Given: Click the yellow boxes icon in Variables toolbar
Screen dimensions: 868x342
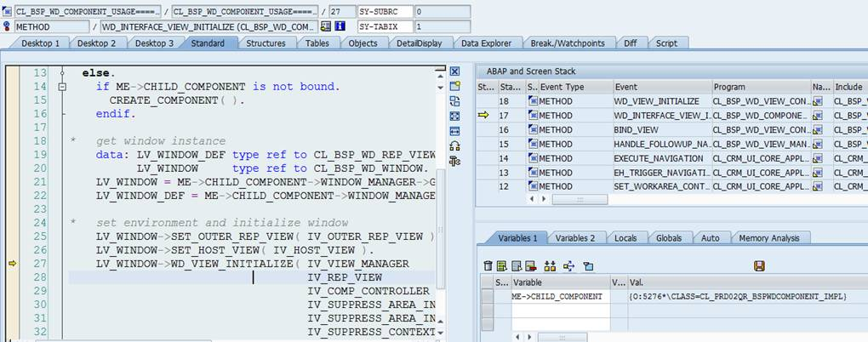Looking at the screenshot, I should (x=550, y=266).
